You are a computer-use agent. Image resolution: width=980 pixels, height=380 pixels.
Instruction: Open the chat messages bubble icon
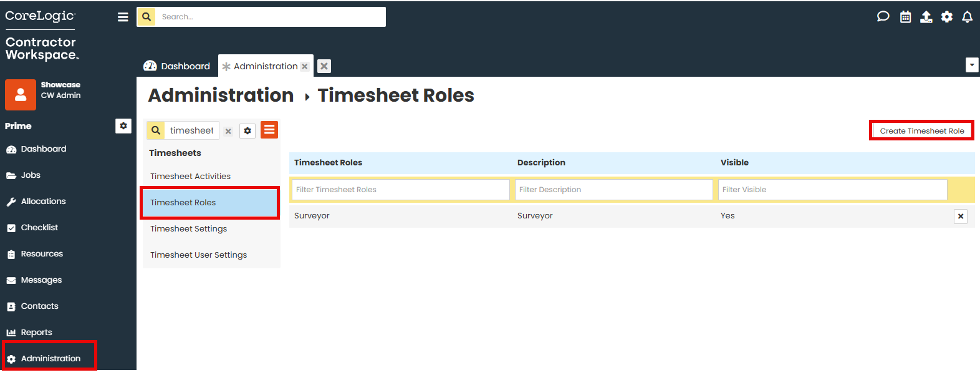tap(883, 17)
